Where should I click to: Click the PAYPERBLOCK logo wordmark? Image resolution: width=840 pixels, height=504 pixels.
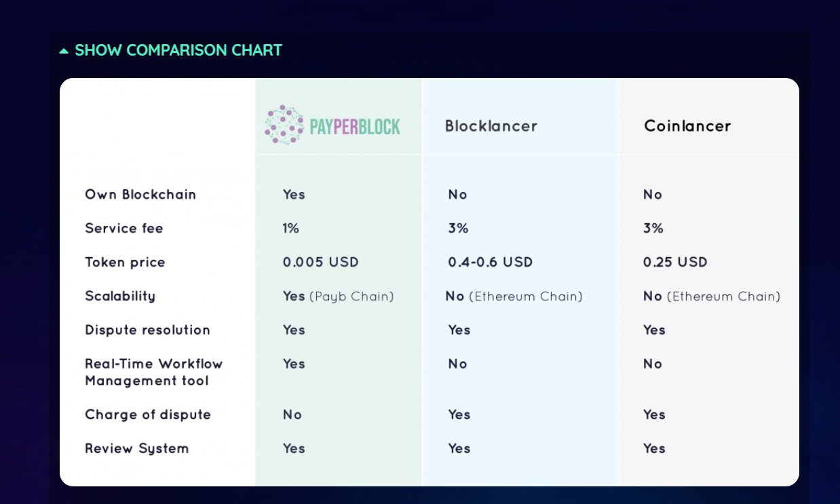[355, 127]
